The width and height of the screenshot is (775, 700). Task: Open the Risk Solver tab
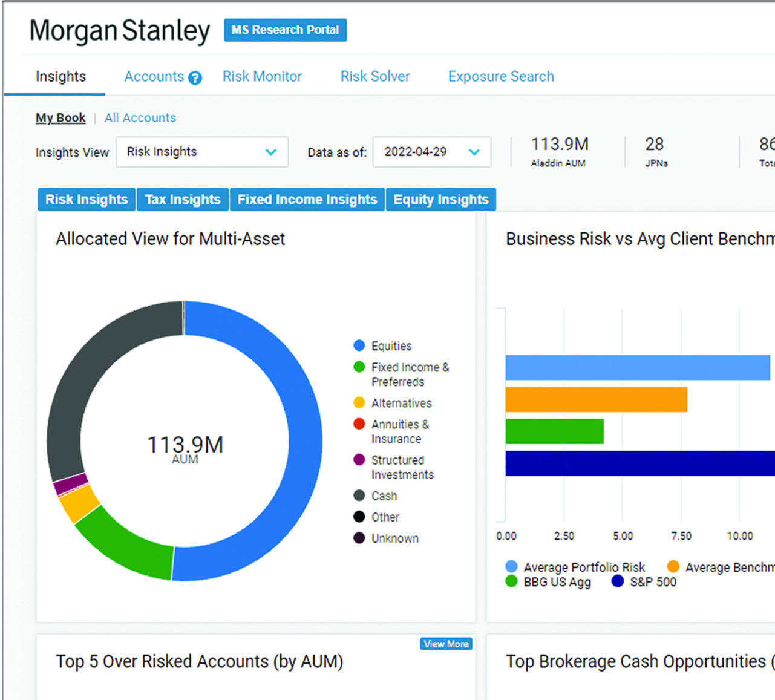click(x=375, y=76)
